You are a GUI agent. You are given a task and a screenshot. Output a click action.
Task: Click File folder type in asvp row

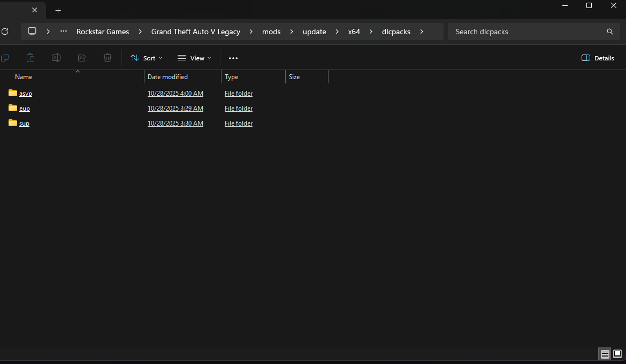[238, 94]
